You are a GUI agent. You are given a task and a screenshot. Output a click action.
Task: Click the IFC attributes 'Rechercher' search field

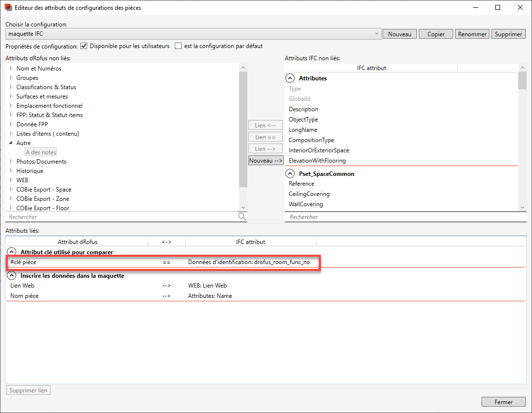[x=402, y=217]
